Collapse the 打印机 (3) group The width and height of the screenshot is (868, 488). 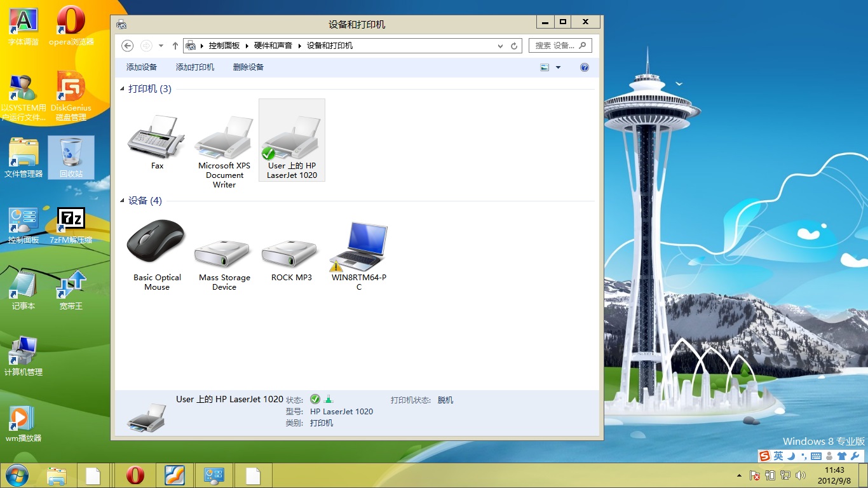pyautogui.click(x=123, y=90)
